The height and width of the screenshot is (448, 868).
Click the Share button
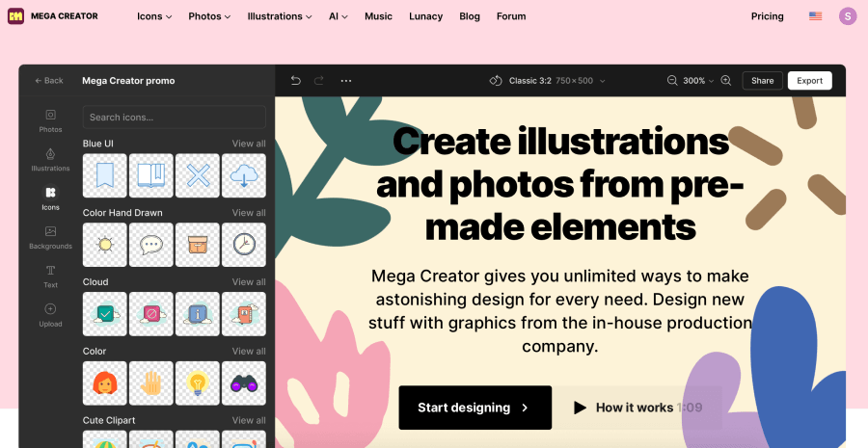762,81
